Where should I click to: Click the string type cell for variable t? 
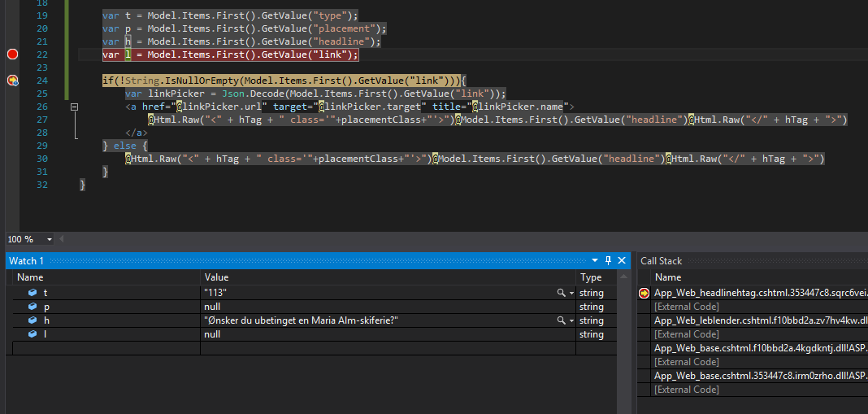click(x=591, y=293)
